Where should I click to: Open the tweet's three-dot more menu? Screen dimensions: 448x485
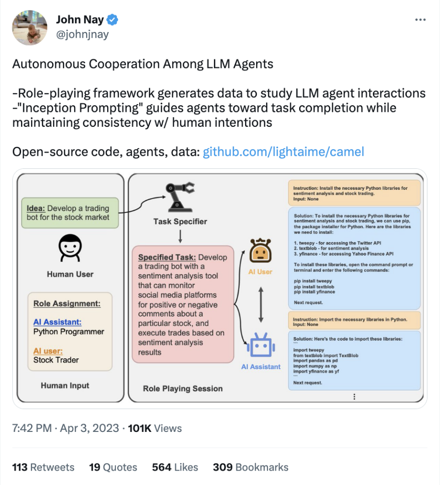tap(420, 20)
